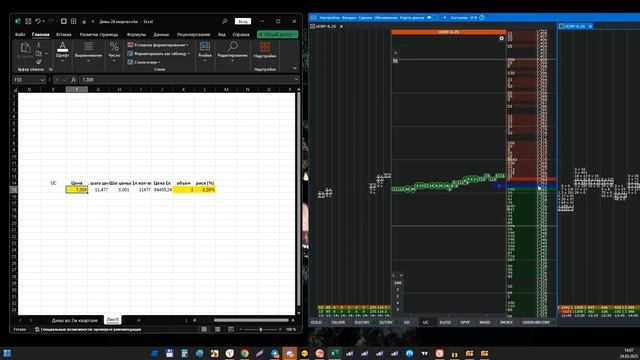The image size is (640, 360).
Task: Open the Редактирование editing group
Action: tap(232, 51)
